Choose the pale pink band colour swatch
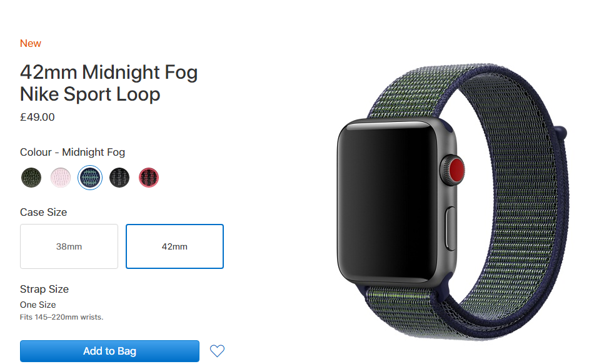 [x=61, y=177]
